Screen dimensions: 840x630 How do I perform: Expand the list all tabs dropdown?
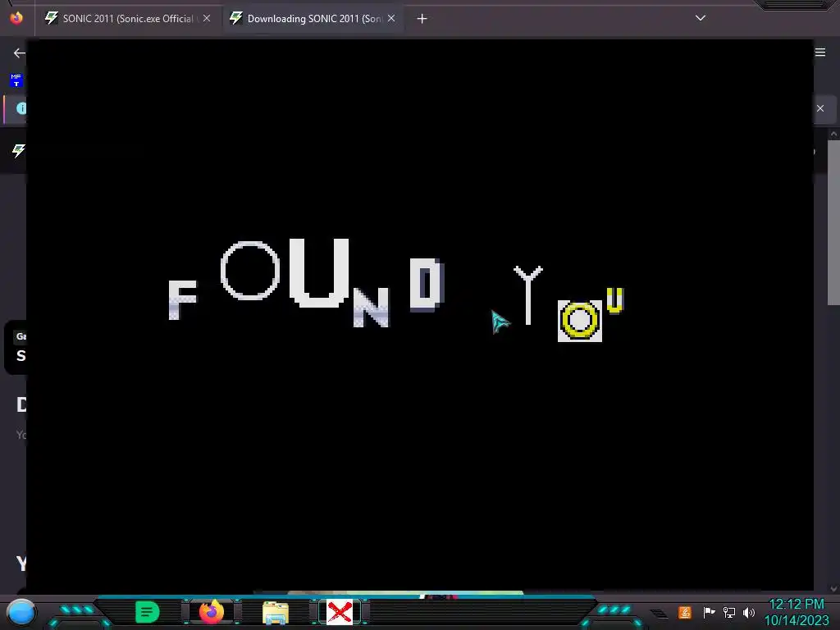tap(701, 18)
